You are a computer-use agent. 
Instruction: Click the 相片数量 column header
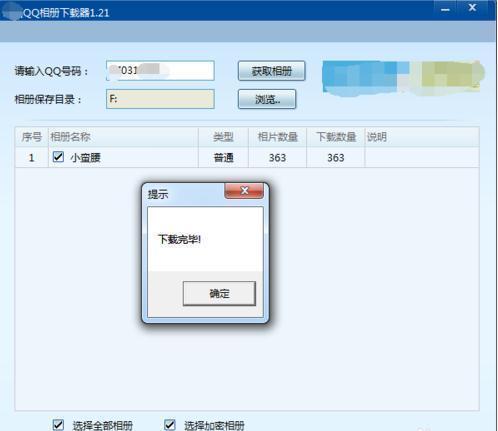click(x=277, y=137)
